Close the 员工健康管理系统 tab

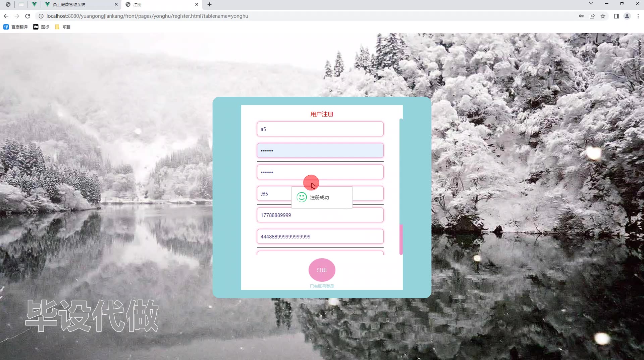point(116,4)
